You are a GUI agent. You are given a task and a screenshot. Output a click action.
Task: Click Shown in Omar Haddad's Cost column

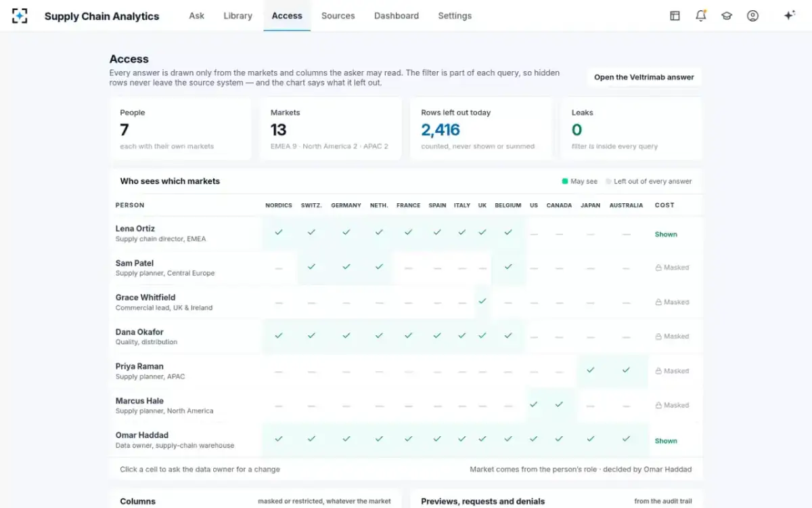(666, 441)
